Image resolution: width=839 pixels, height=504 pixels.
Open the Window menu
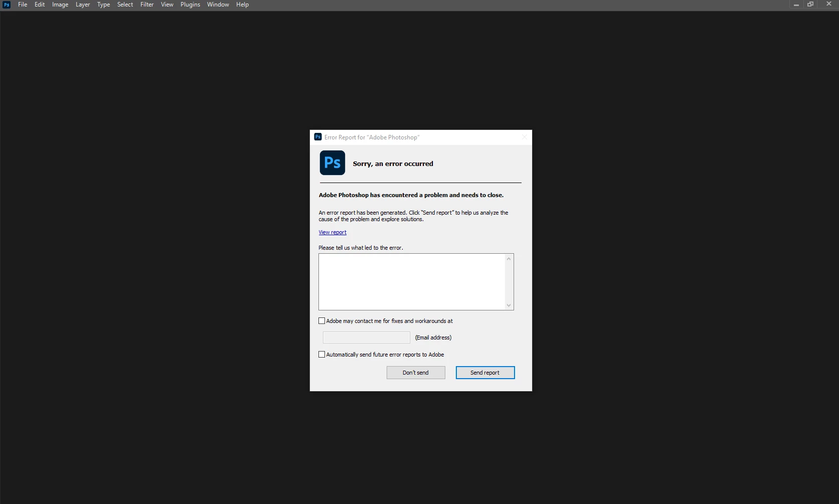coord(218,5)
